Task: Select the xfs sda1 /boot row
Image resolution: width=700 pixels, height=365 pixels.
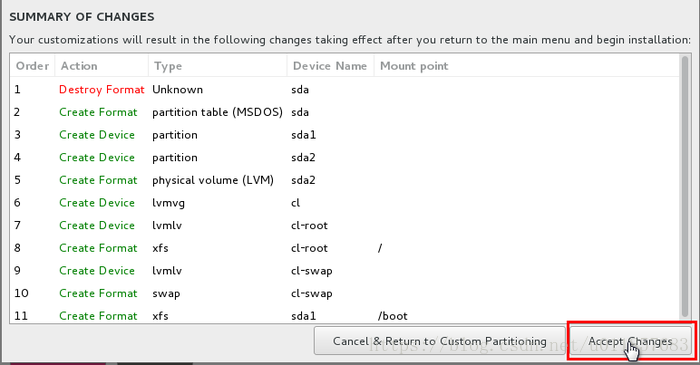Action: pos(345,315)
